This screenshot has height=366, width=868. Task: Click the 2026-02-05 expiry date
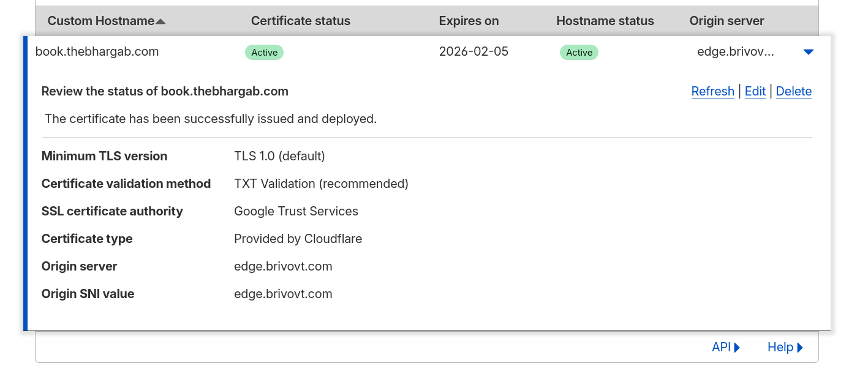[474, 51]
